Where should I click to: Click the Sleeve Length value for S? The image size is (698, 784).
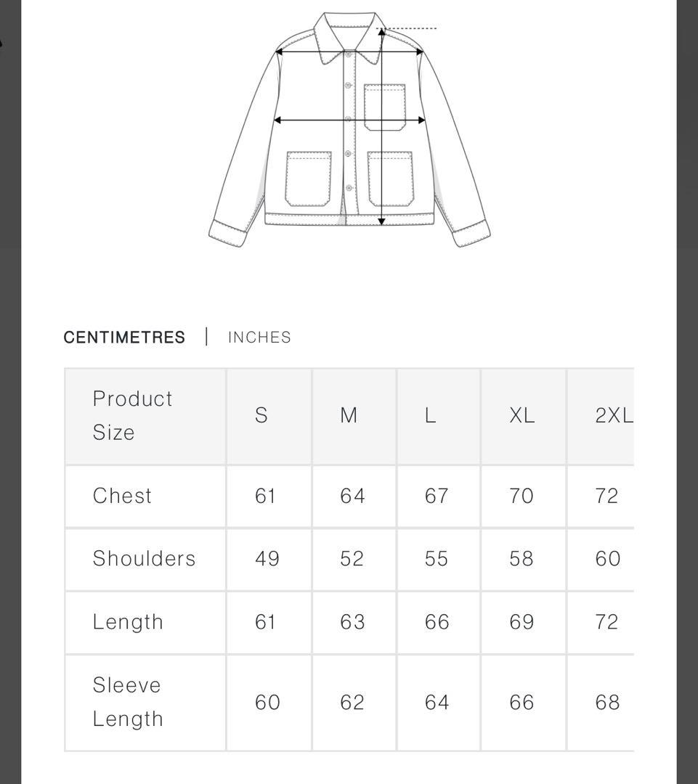pyautogui.click(x=267, y=702)
